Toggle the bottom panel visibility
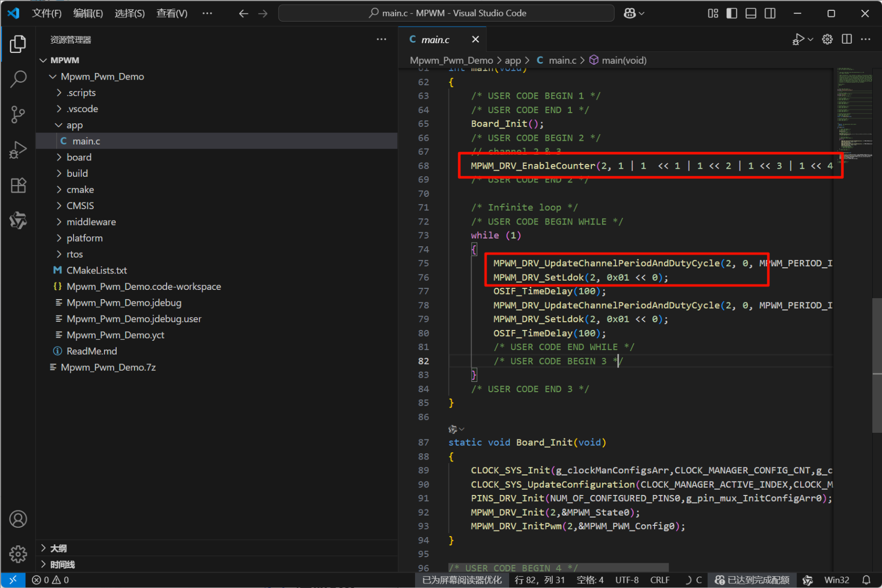 pyautogui.click(x=751, y=13)
